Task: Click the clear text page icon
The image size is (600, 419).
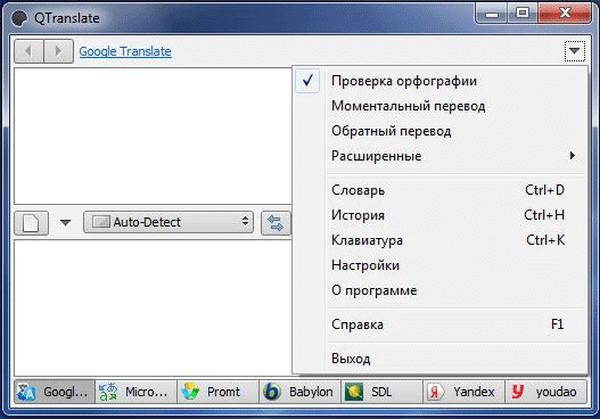Action: [31, 223]
